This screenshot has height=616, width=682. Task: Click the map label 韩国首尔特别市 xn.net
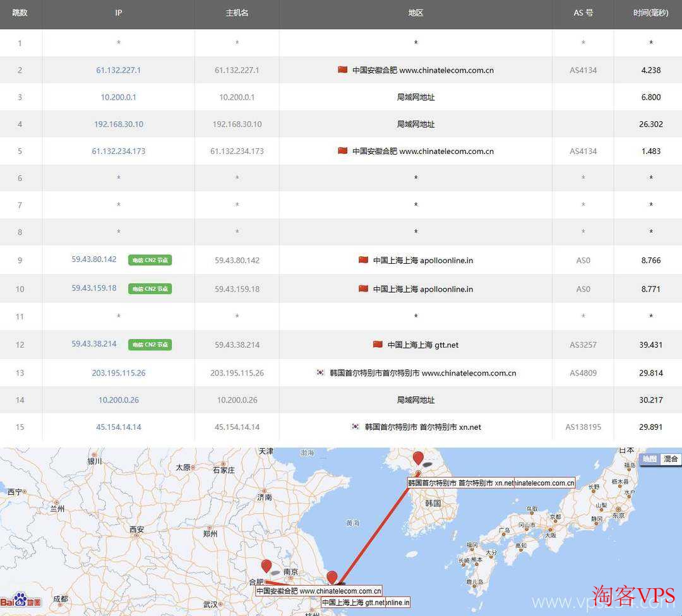click(x=462, y=483)
